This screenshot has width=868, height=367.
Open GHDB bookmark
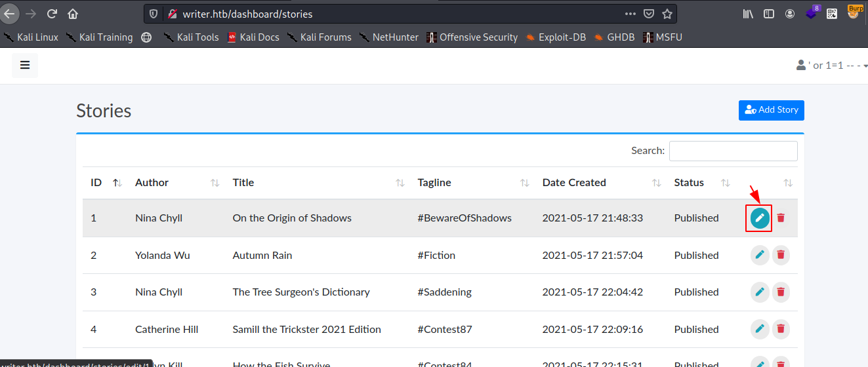(x=614, y=37)
